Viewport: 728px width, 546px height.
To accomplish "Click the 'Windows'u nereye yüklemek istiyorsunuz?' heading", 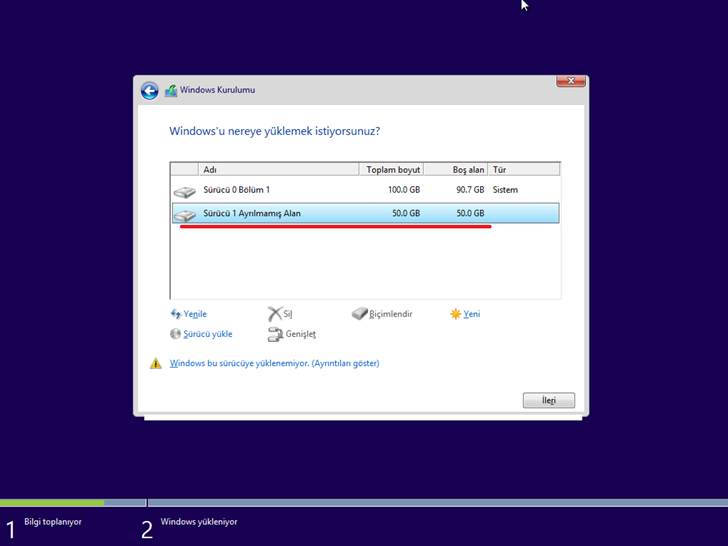I will [274, 131].
